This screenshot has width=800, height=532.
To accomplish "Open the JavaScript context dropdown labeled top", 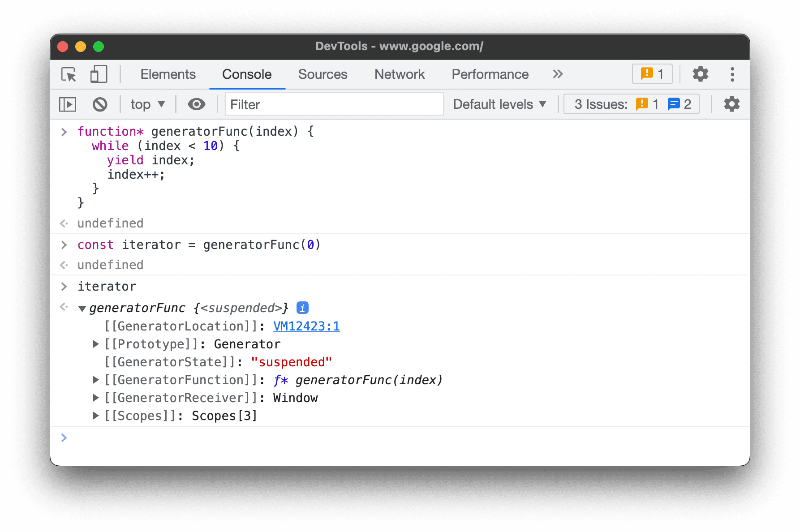I will click(x=147, y=104).
